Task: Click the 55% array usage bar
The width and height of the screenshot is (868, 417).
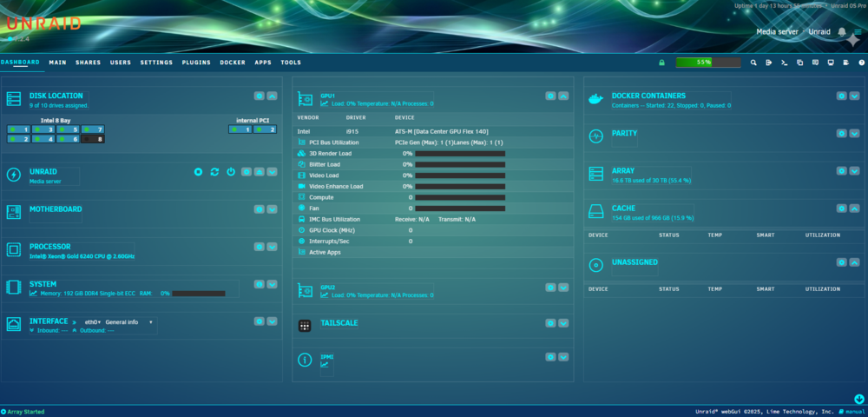Action: point(708,63)
